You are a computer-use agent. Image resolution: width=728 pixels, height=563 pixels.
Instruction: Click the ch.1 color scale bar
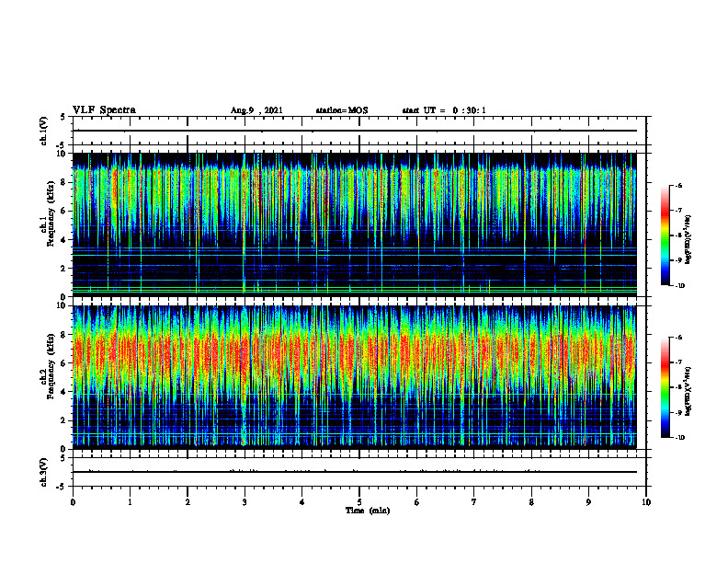665,236
